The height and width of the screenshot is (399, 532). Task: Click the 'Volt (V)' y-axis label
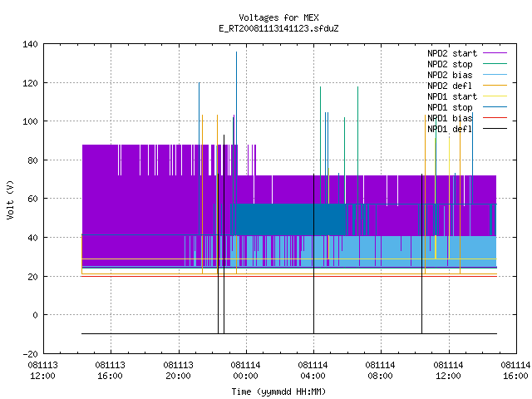coord(11,199)
